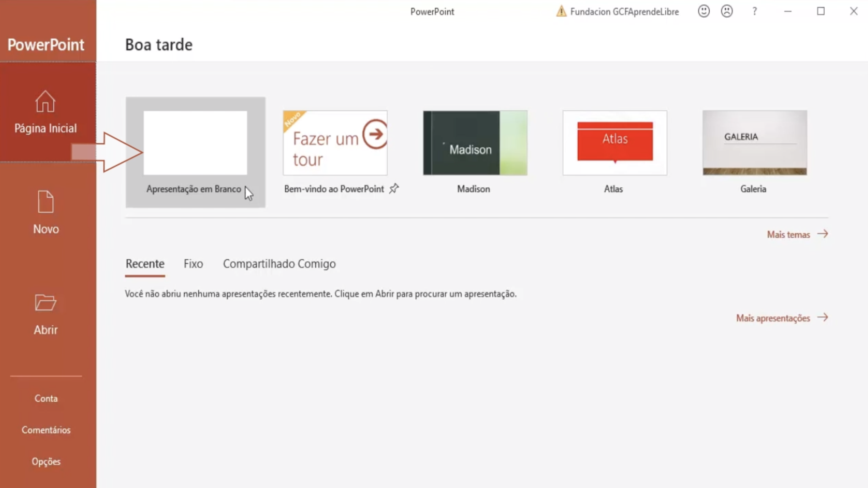Choose the Madison theme thumbnail

pos(475,143)
